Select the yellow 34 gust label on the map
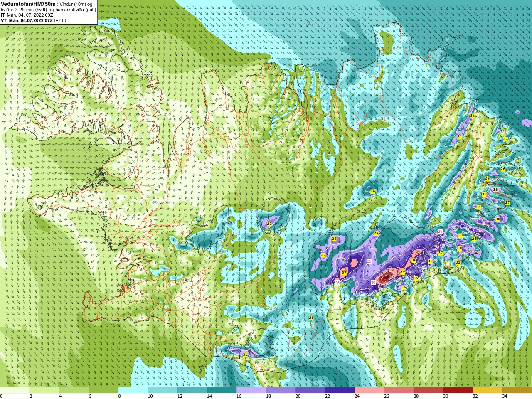This screenshot has width=532, height=399. coord(472,116)
